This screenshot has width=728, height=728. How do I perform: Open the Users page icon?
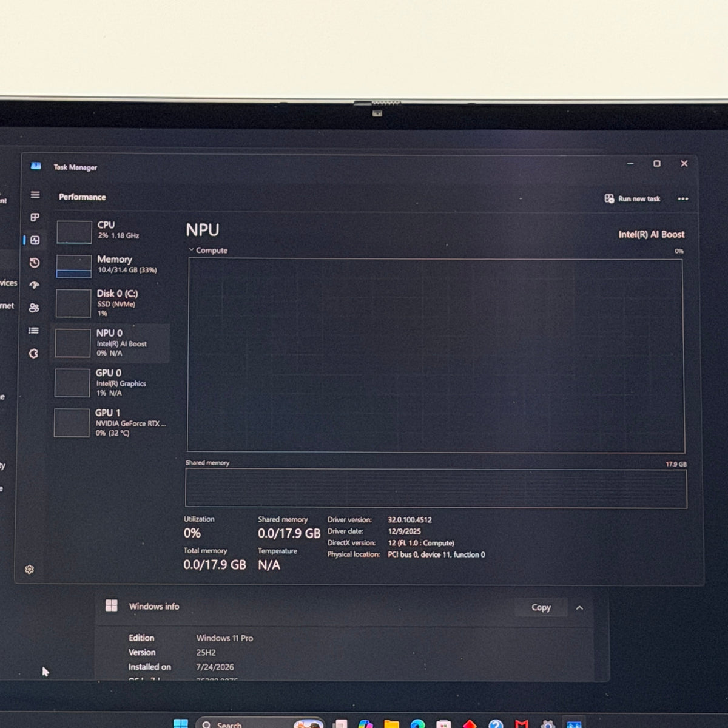34,308
